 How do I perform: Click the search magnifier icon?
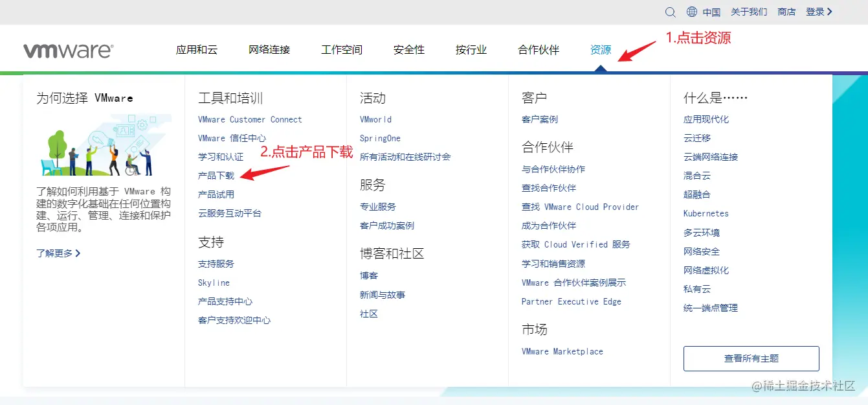(x=671, y=12)
